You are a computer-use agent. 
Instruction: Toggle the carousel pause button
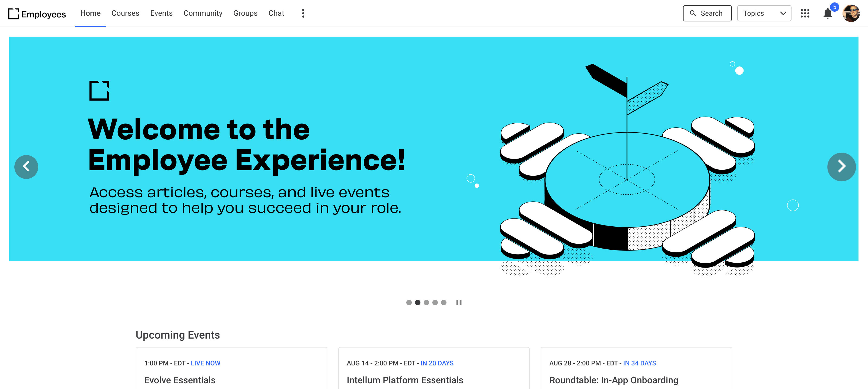458,302
